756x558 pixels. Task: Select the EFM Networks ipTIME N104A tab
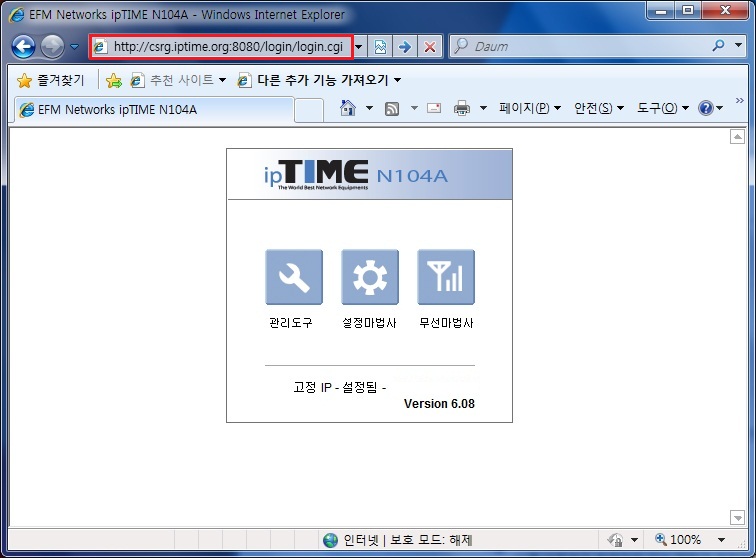[x=154, y=109]
